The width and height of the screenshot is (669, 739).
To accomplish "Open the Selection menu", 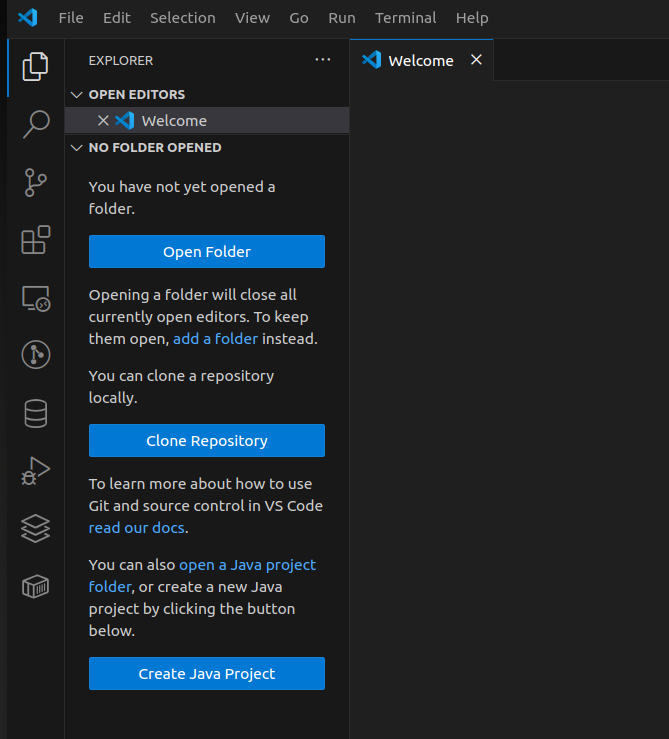I will point(182,18).
